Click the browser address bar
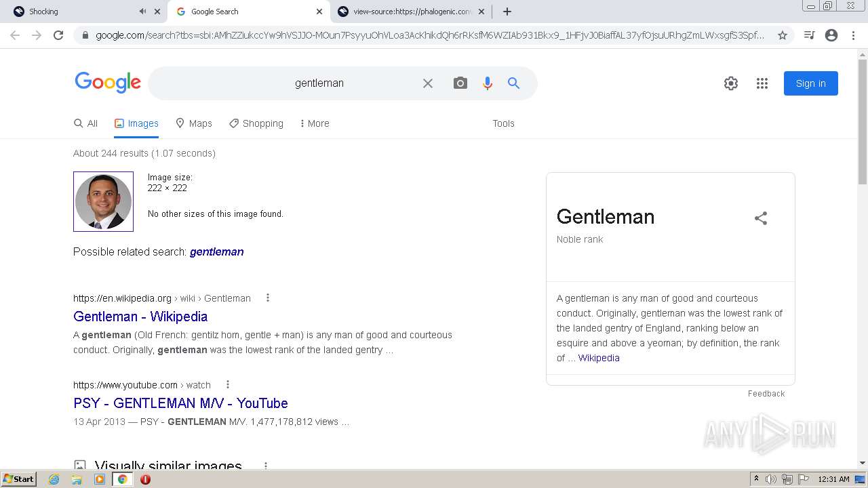 (429, 35)
